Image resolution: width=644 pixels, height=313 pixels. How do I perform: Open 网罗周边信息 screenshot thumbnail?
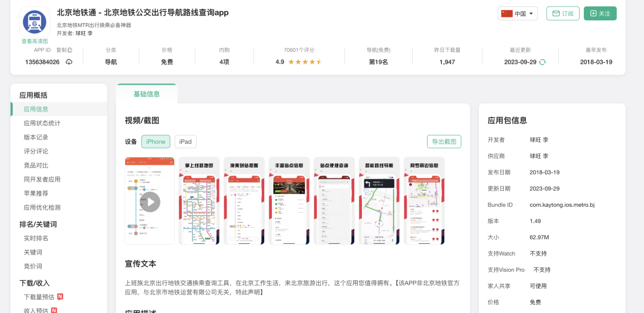pyautogui.click(x=425, y=201)
